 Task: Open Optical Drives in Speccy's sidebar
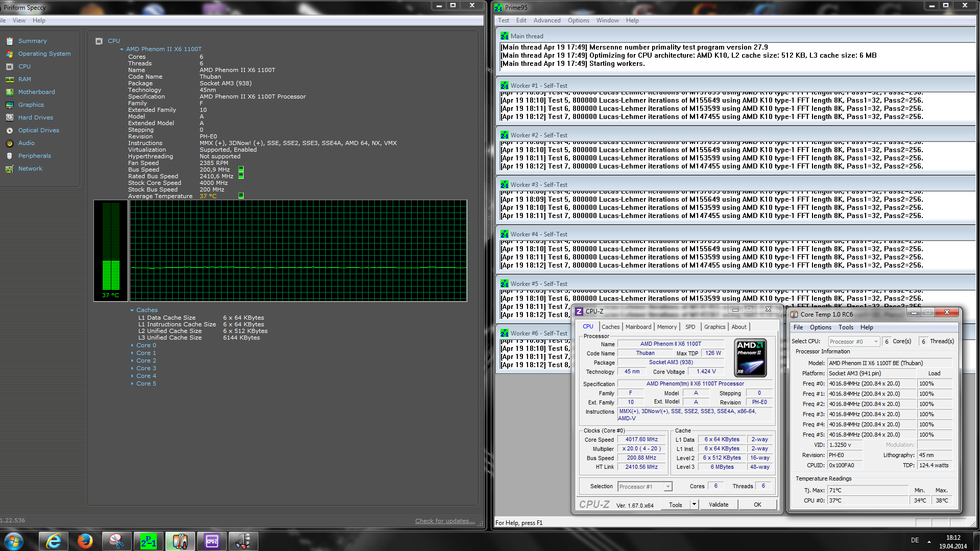pyautogui.click(x=39, y=130)
